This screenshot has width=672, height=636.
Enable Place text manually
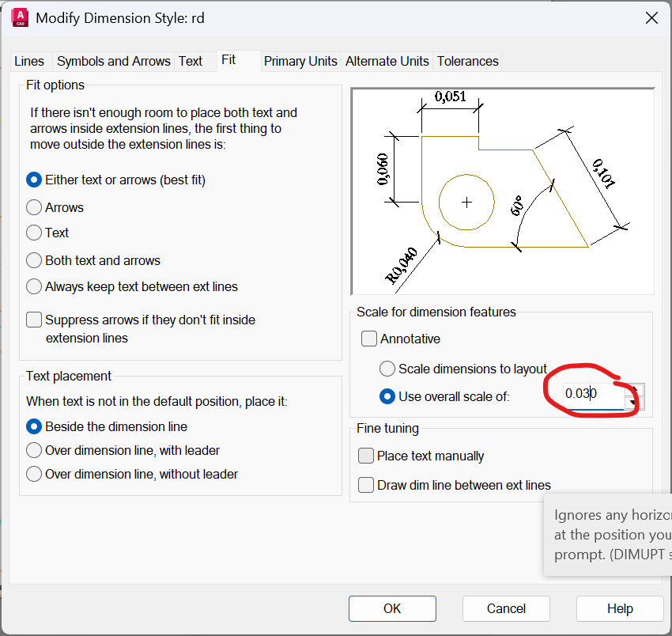366,456
